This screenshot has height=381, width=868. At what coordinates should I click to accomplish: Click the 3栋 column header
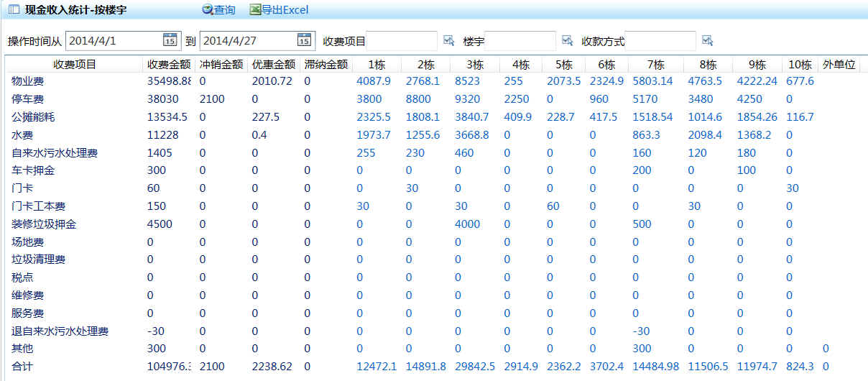(x=474, y=65)
